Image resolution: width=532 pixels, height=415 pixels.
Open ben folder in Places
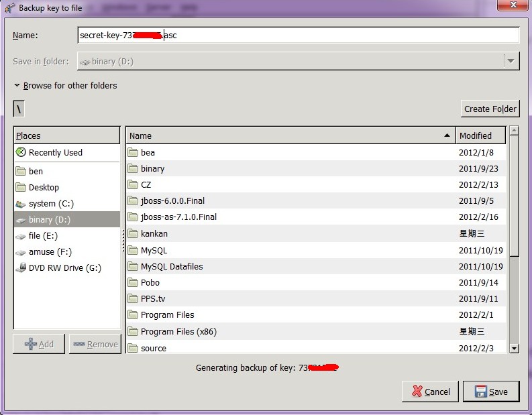tap(67, 171)
